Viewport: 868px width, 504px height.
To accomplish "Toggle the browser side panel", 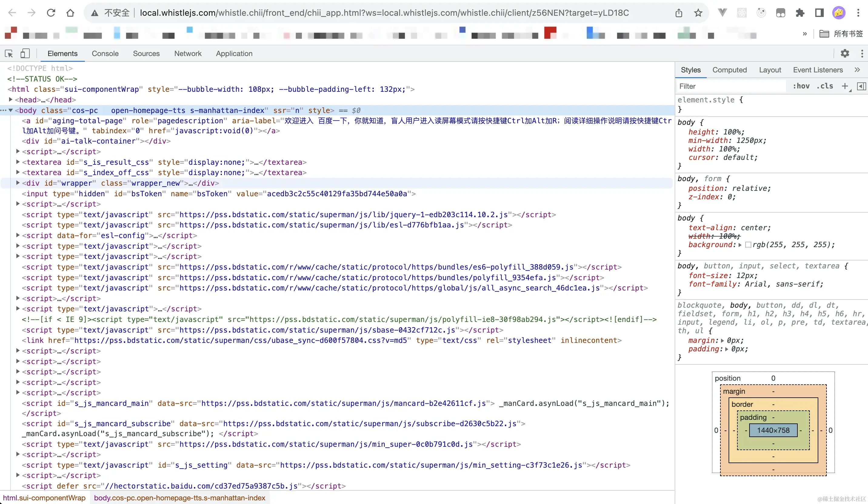I will point(820,13).
